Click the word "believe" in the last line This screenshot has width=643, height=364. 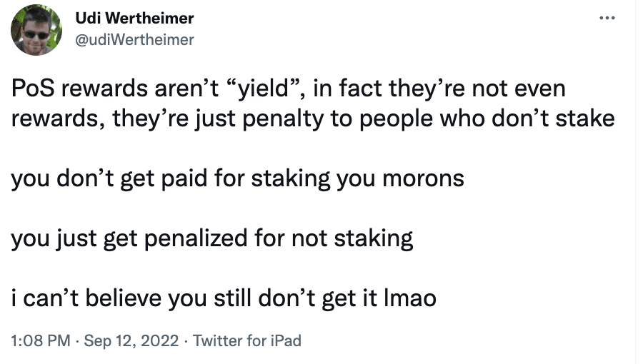click(123, 298)
